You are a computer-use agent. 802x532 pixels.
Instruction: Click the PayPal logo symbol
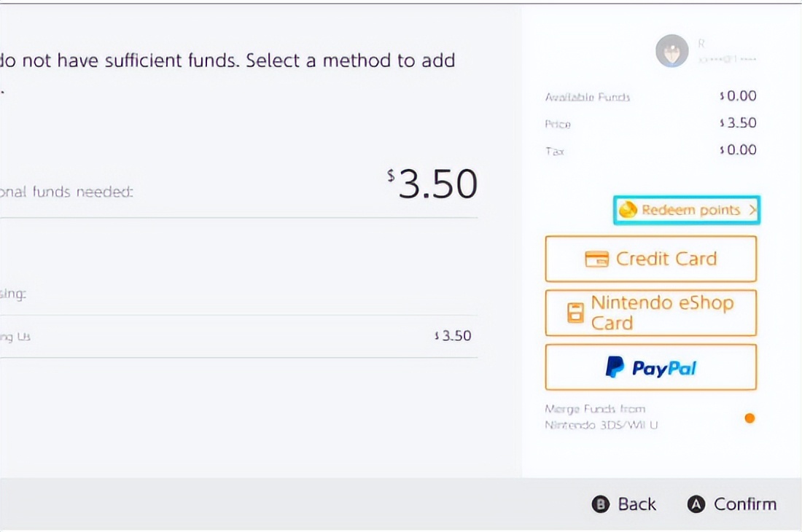pos(615,367)
